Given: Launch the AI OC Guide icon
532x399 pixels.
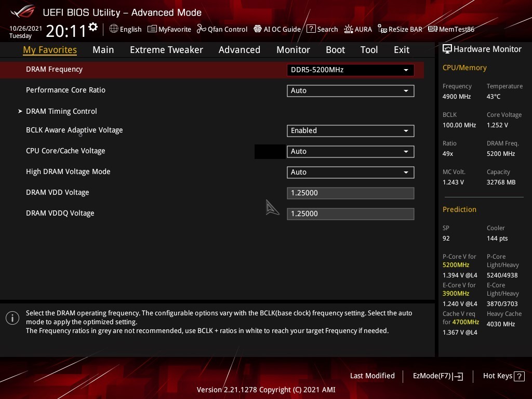Looking at the screenshot, I should click(258, 29).
